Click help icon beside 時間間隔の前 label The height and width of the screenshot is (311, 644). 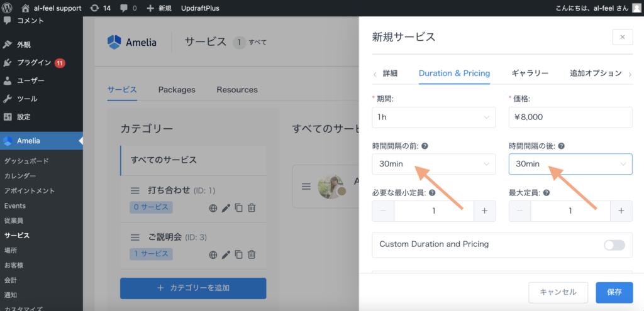[425, 146]
